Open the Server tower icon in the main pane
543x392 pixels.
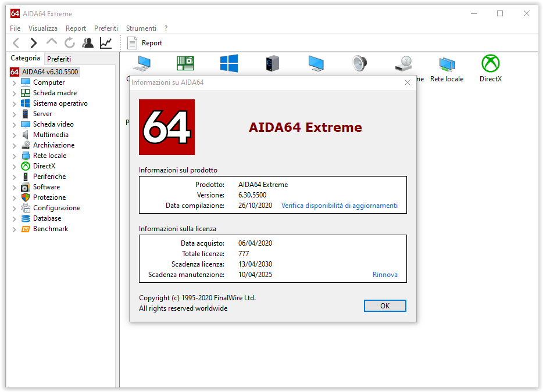click(273, 63)
